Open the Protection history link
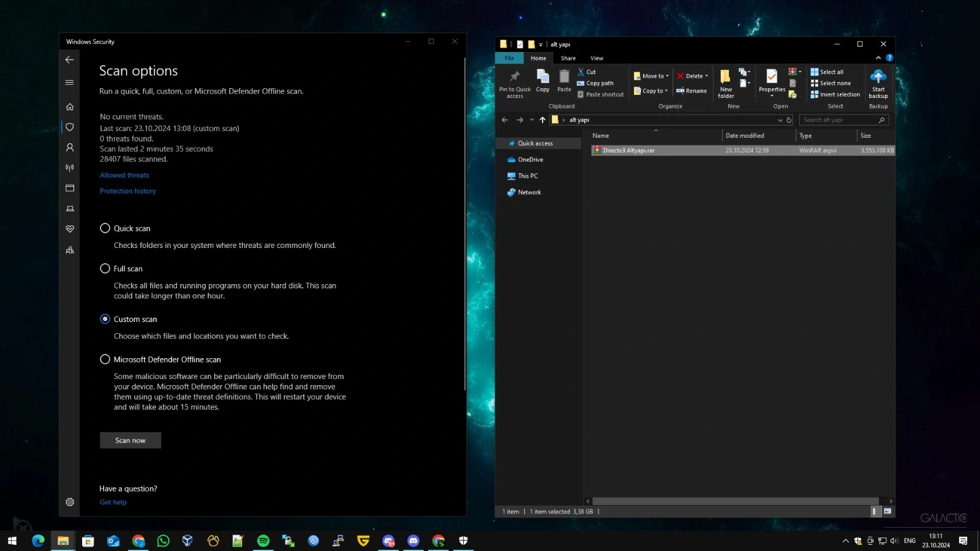This screenshot has height=551, width=980. coord(127,191)
